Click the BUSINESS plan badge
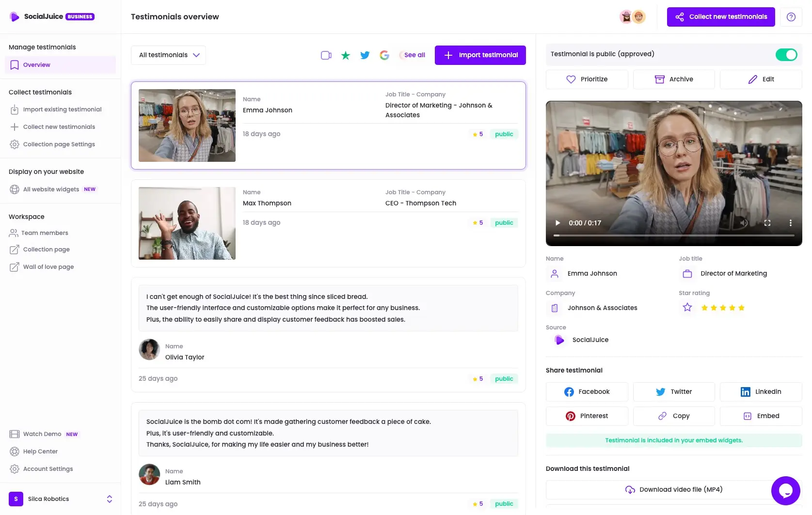This screenshot has height=515, width=812. [80, 17]
